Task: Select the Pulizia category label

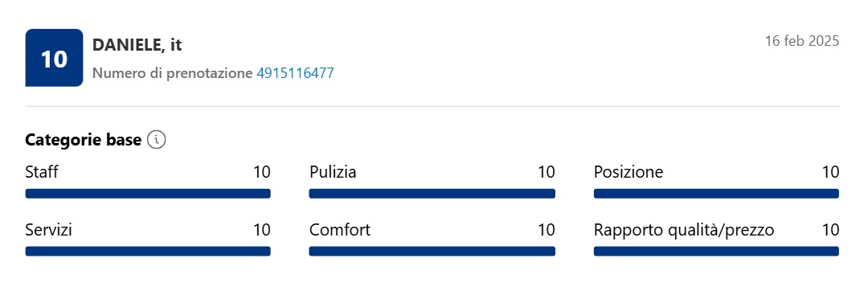Action: pos(333,172)
